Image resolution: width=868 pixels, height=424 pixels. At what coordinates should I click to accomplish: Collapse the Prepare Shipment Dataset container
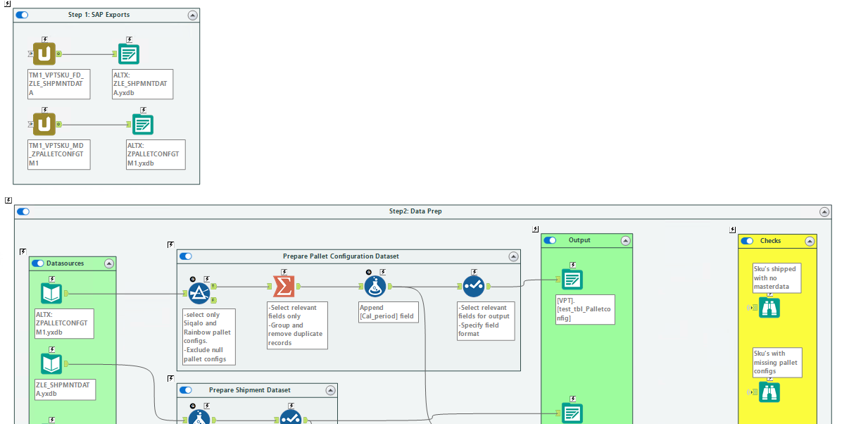pos(330,389)
